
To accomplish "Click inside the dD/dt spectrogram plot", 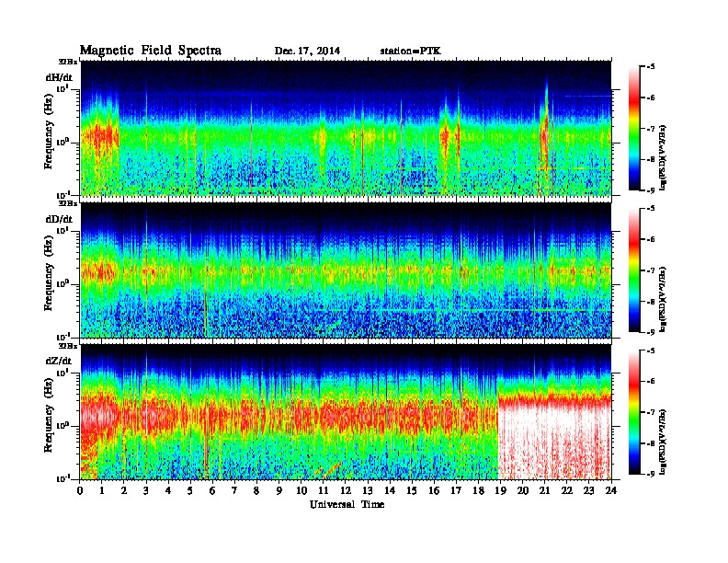I will point(346,270).
